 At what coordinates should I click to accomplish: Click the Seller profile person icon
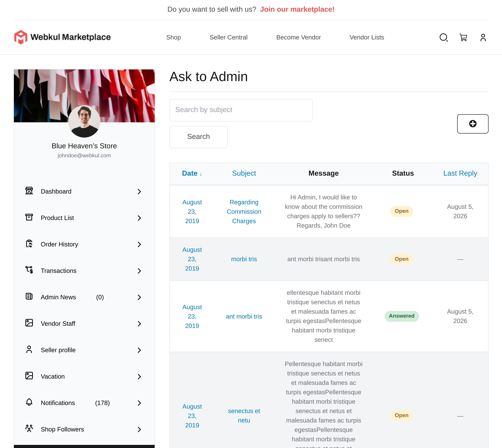pyautogui.click(x=29, y=349)
